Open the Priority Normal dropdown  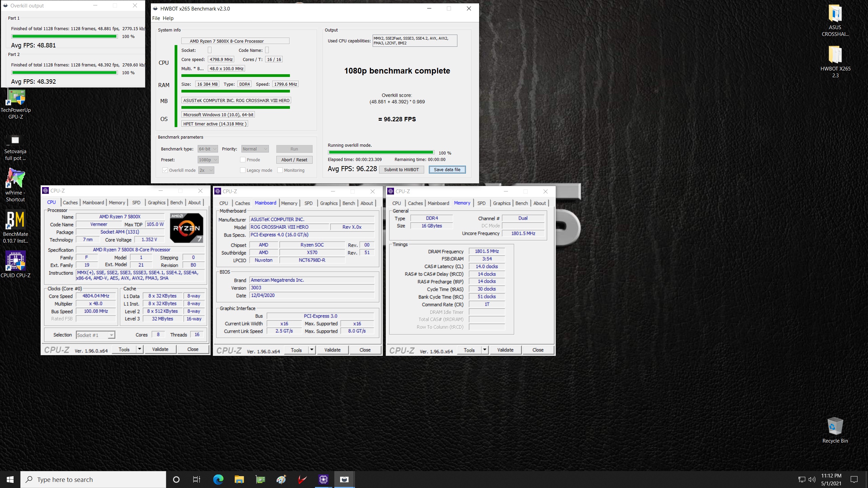click(x=255, y=149)
